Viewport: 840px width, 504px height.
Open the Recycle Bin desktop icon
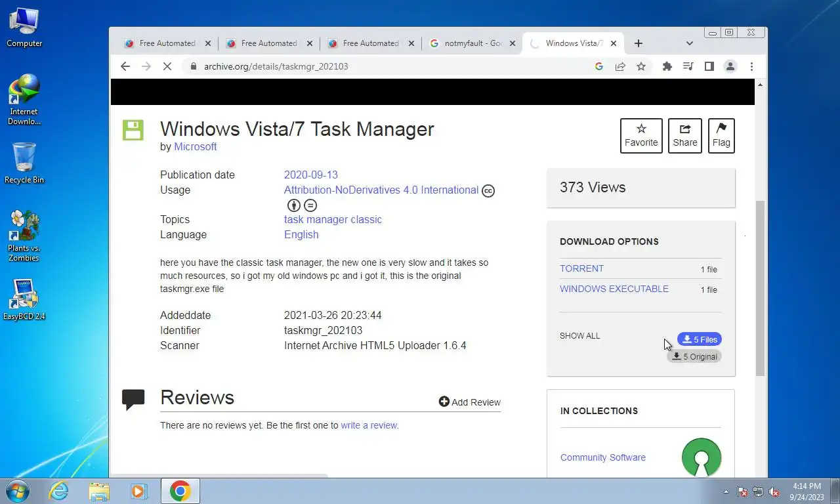point(24,163)
